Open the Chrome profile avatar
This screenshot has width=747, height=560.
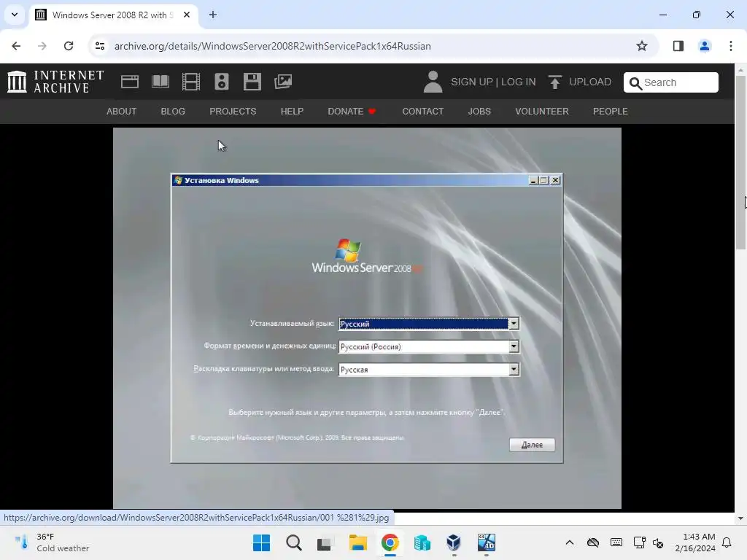click(704, 46)
